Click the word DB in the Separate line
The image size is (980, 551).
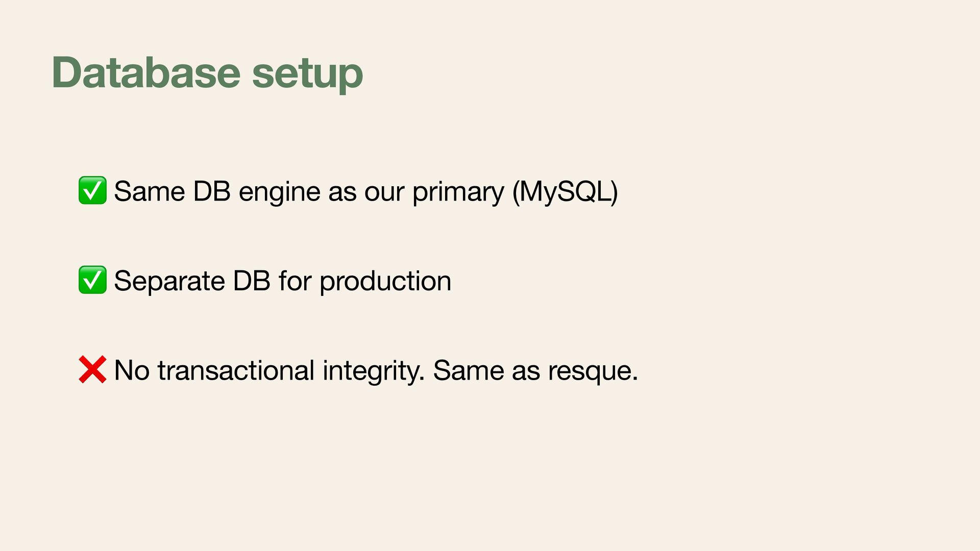(252, 281)
